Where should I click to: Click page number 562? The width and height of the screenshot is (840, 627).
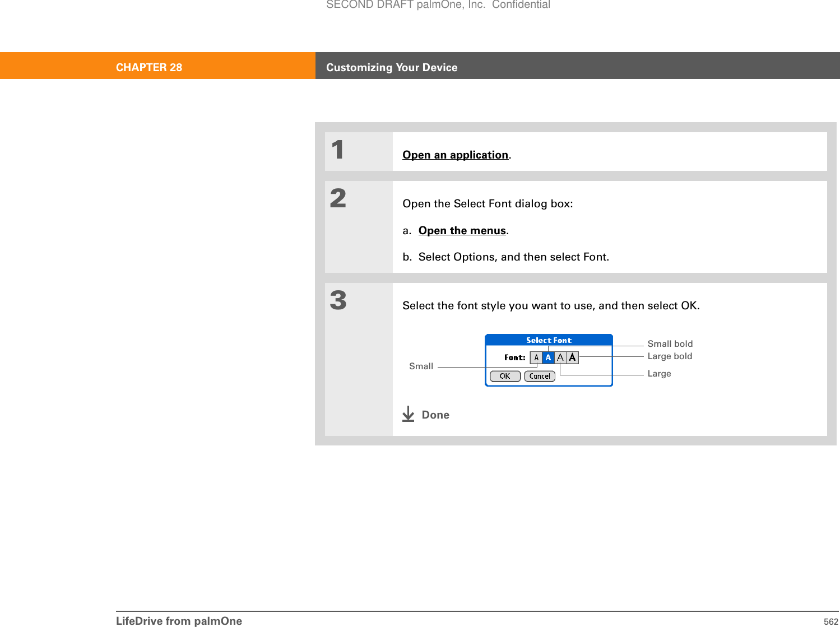[x=831, y=621]
